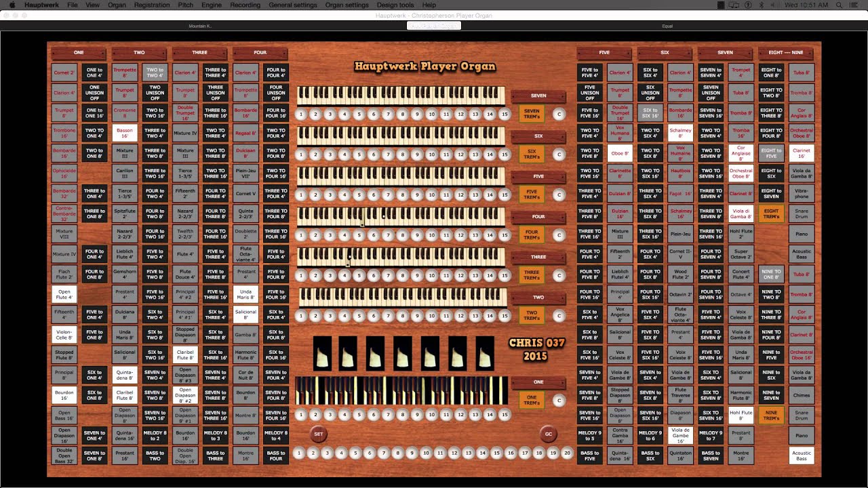Toggle the NINE to ONE 8' coupler

[771, 274]
